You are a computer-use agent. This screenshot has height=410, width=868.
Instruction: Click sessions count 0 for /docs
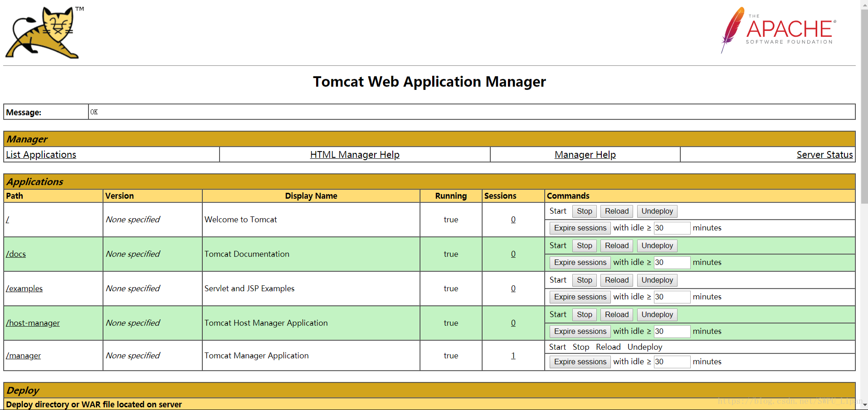[x=513, y=254]
